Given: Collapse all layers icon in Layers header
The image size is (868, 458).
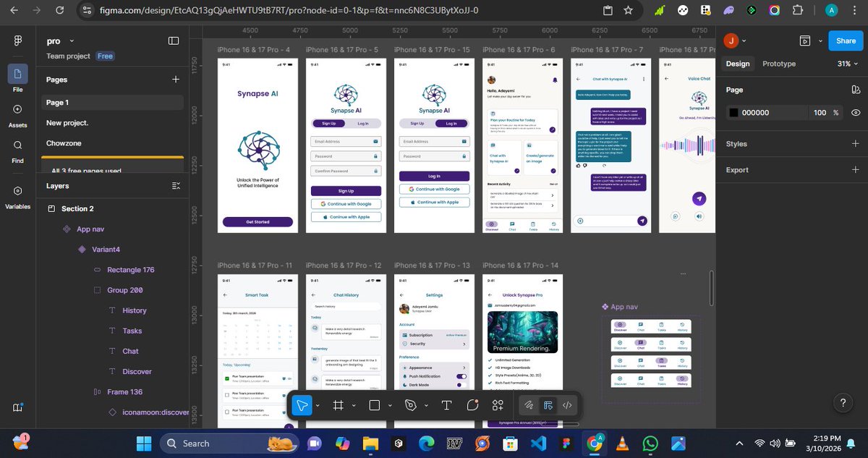Looking at the screenshot, I should coord(176,186).
